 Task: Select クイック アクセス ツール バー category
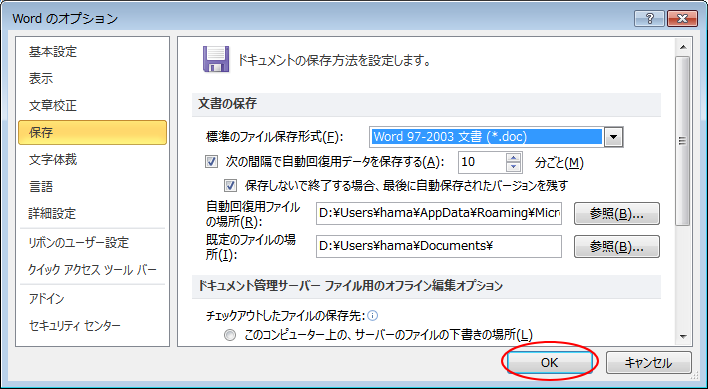pyautogui.click(x=92, y=270)
